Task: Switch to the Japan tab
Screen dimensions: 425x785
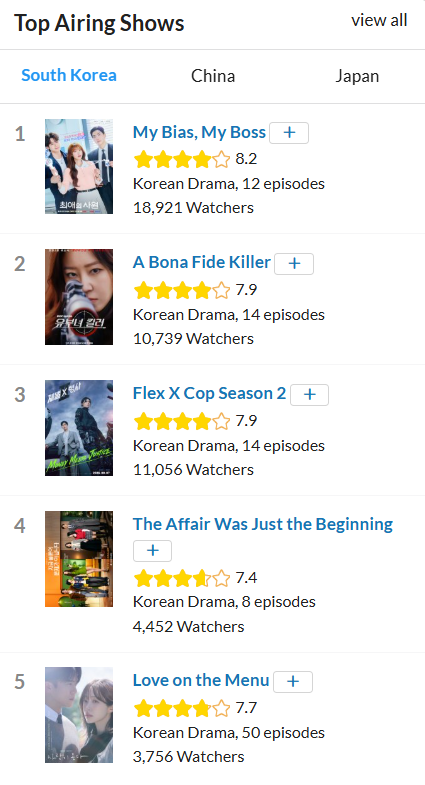Action: [357, 76]
